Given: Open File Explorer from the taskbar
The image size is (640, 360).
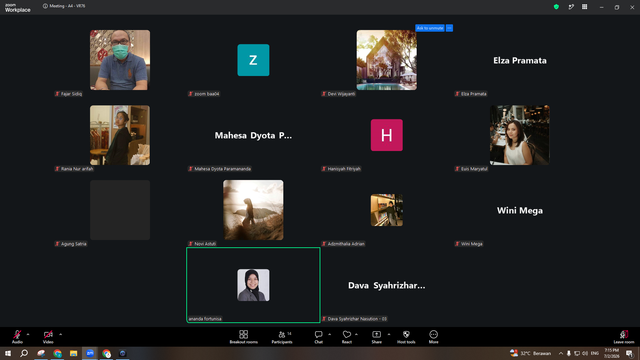Looking at the screenshot, I should pos(73,353).
